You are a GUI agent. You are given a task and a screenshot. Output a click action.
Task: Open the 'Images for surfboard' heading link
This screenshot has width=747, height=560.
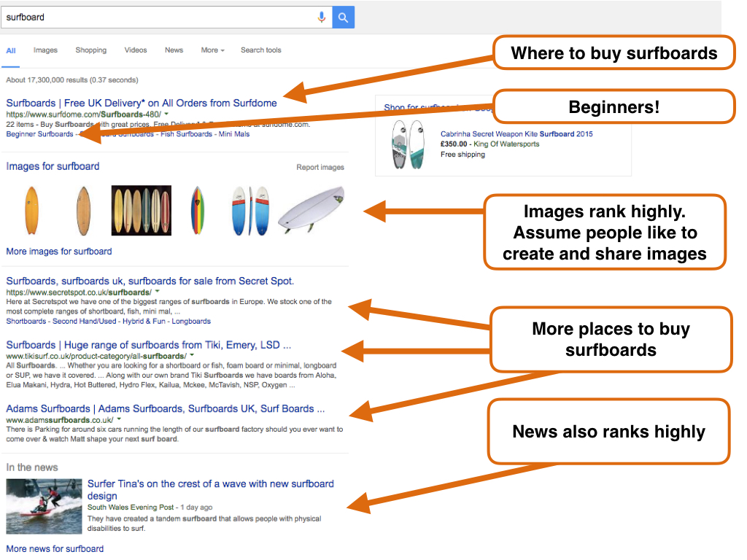[x=53, y=166]
